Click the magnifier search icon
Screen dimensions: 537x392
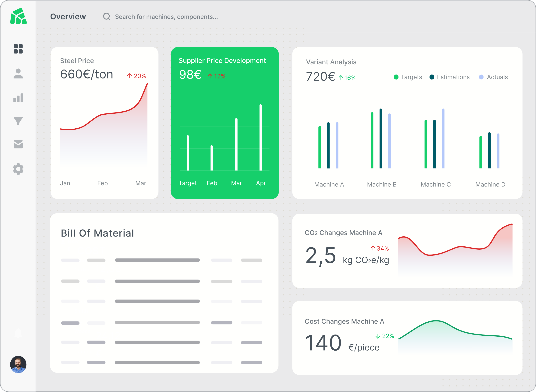[x=106, y=16]
